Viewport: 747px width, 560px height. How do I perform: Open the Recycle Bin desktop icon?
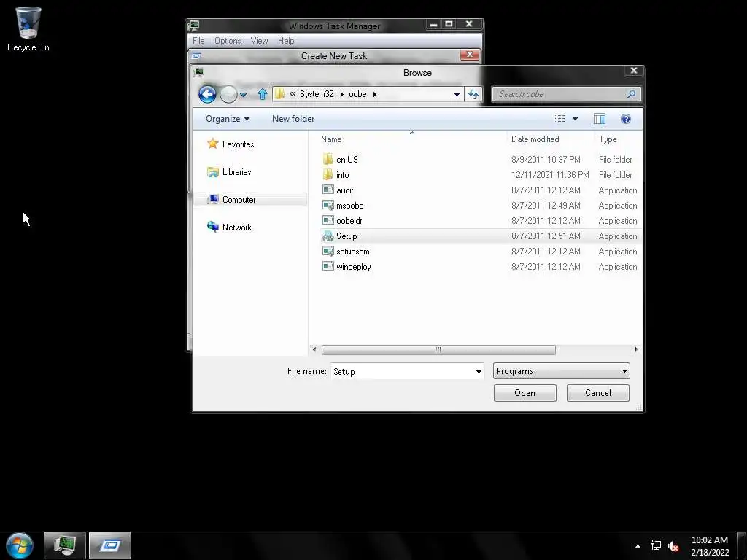(x=28, y=28)
